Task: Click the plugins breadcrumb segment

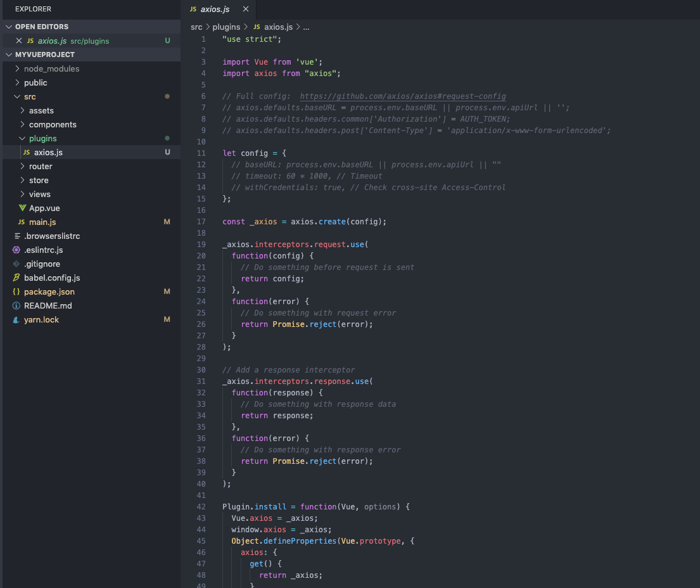Action: click(226, 27)
